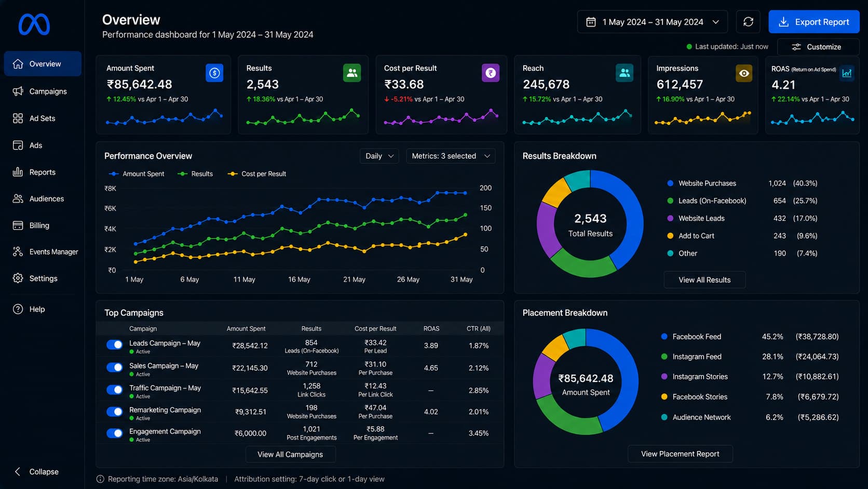
Task: Click the Results green people icon
Action: click(x=352, y=73)
